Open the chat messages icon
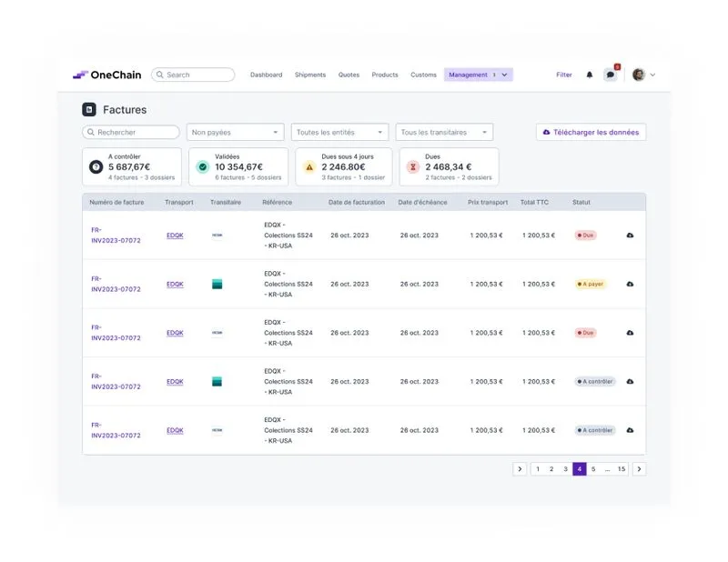 pos(610,75)
